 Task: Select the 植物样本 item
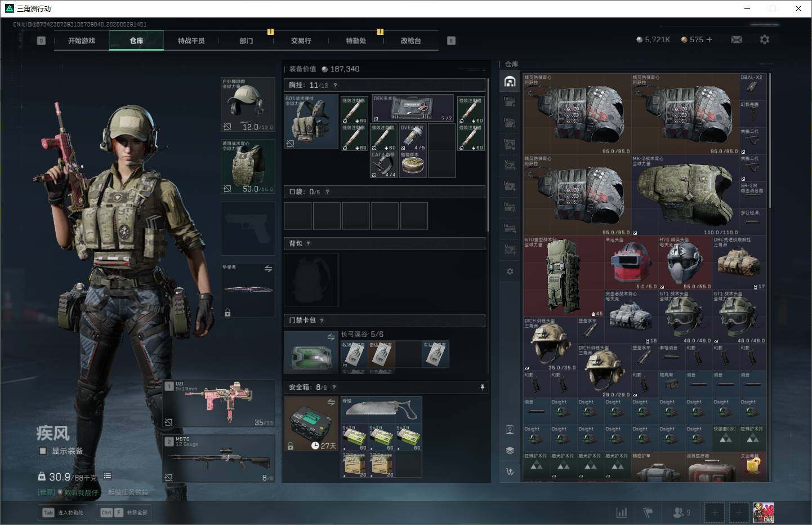pos(413,164)
